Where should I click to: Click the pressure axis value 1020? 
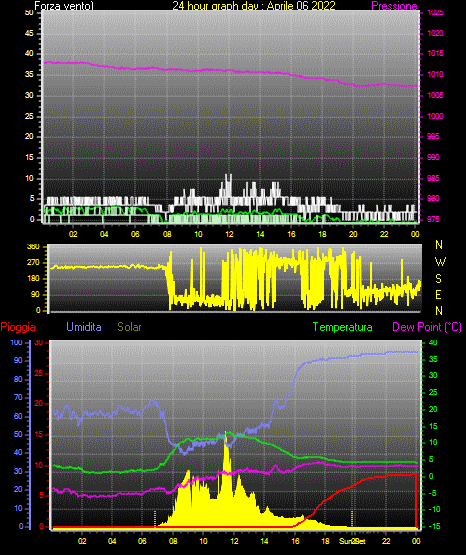coord(435,33)
